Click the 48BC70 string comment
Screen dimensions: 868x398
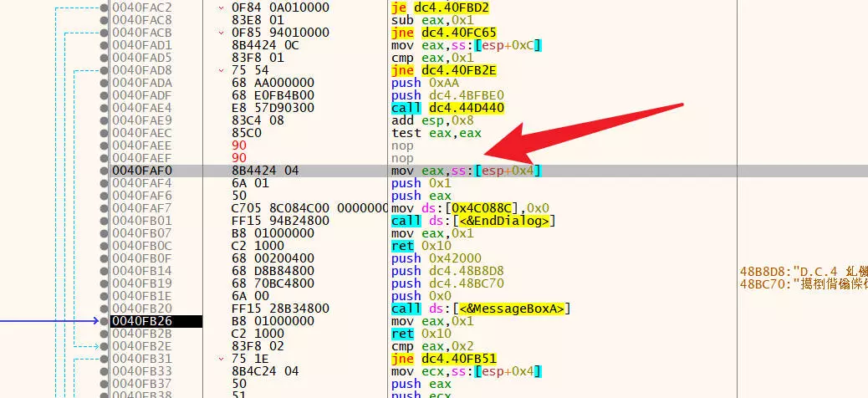(x=803, y=283)
